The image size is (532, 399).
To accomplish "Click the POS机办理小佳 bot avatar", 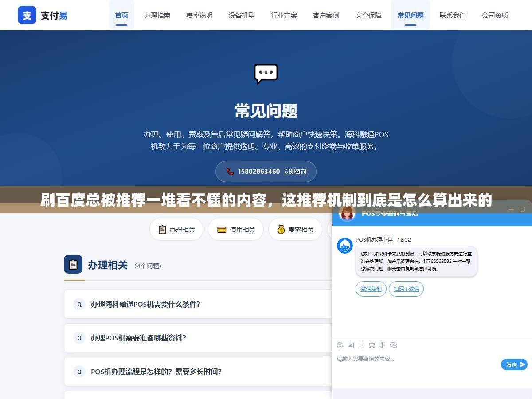I will coord(345,246).
